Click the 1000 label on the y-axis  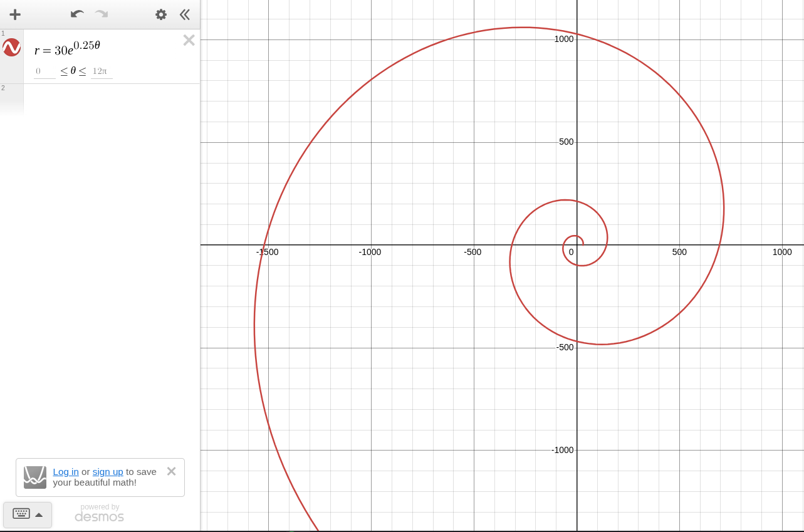pyautogui.click(x=564, y=39)
